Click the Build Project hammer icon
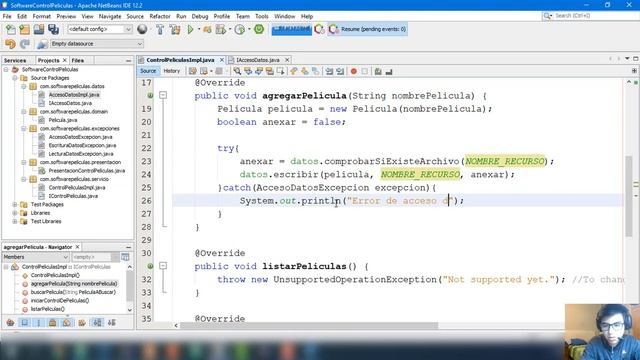This screenshot has height=360, width=640. pos(160,29)
